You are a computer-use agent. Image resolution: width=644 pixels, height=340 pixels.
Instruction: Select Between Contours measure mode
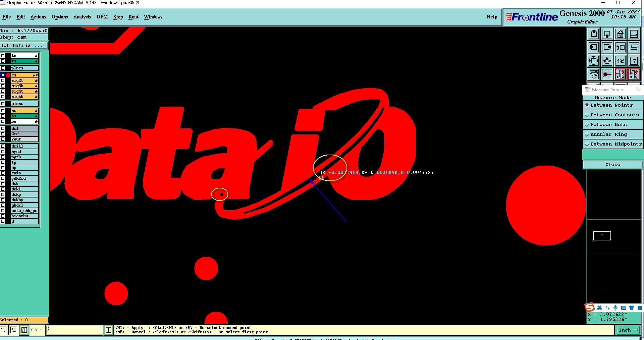(x=613, y=115)
